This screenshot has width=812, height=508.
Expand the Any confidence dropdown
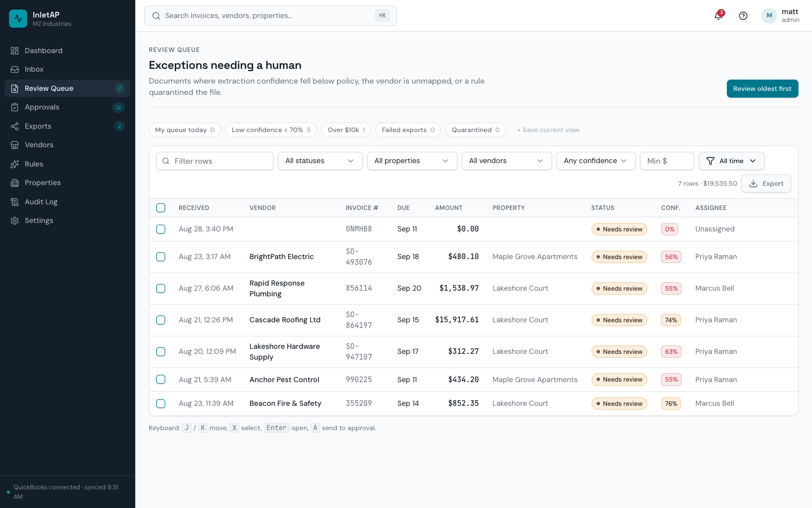coord(596,161)
